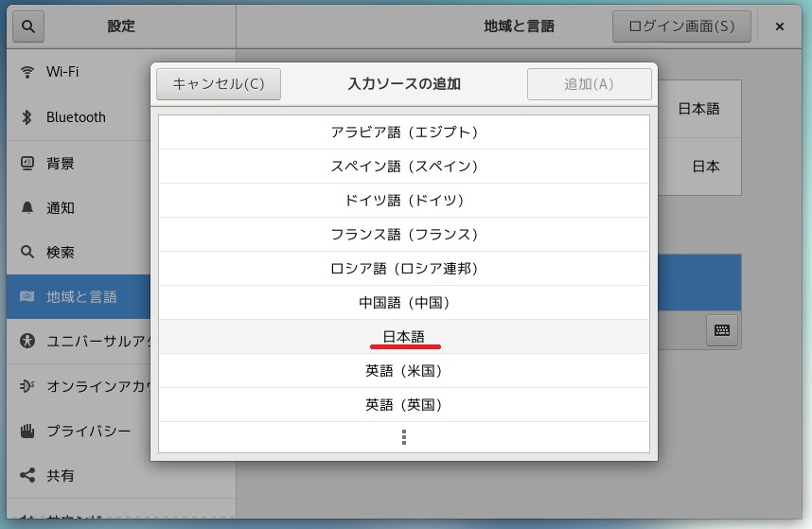Select 中国語（中国）input source
This screenshot has width=812, height=529.
pos(404,303)
